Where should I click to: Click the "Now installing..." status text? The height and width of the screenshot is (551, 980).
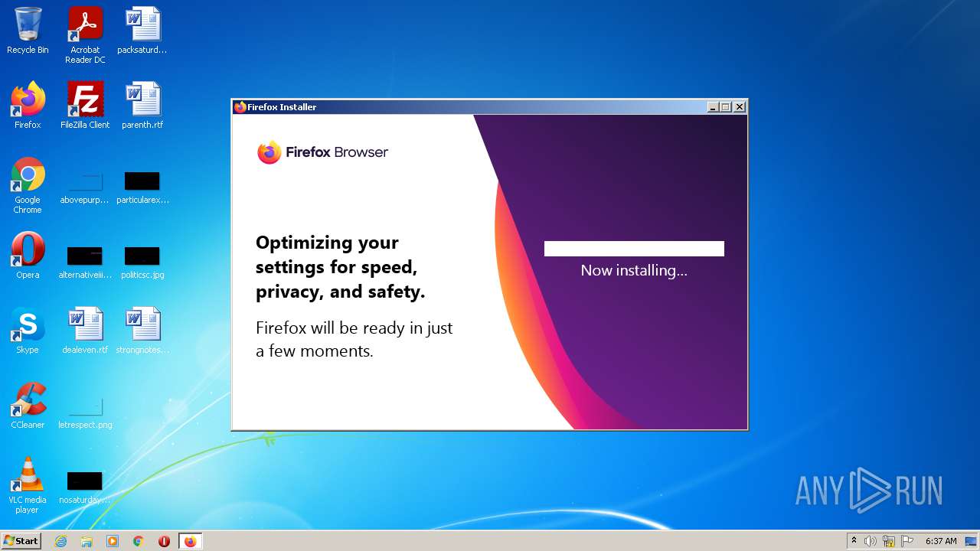click(634, 270)
